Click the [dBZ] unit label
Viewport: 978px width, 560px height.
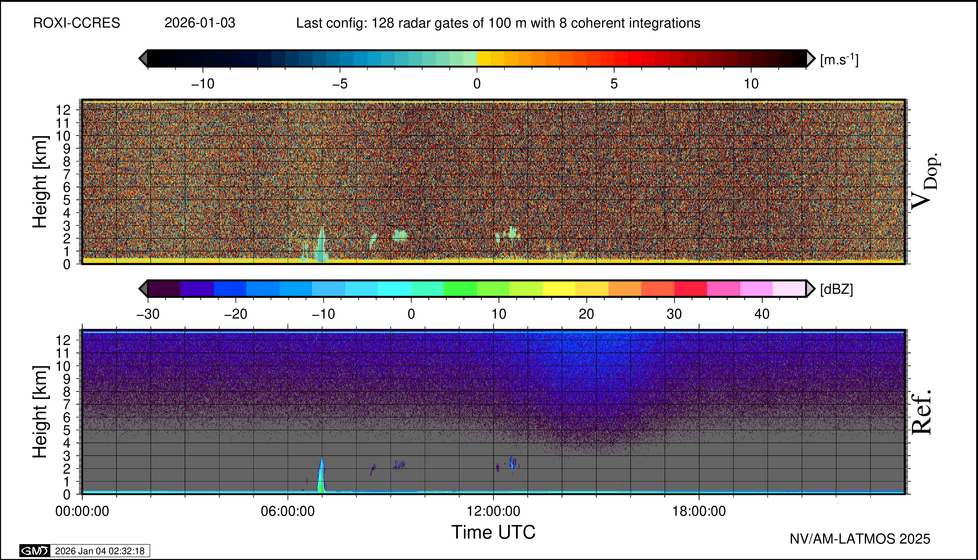point(836,289)
